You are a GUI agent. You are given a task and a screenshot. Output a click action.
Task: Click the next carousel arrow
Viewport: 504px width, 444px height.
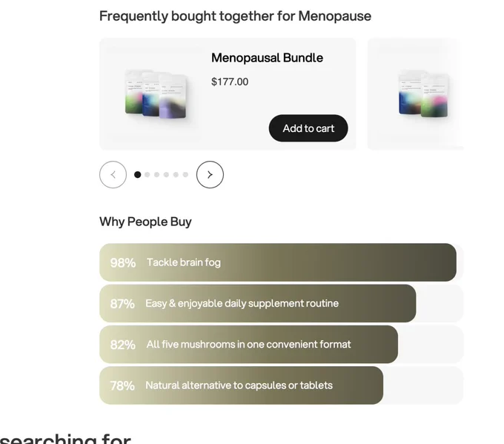click(210, 175)
